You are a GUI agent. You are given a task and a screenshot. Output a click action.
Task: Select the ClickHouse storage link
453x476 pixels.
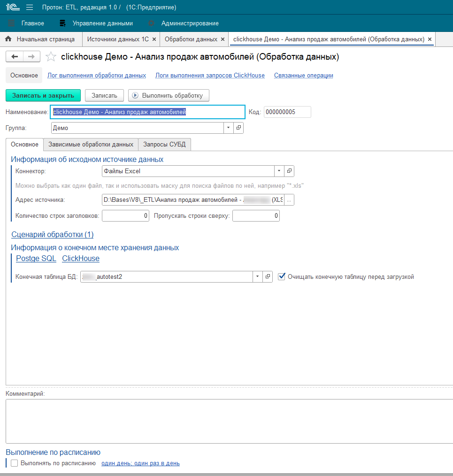(x=81, y=258)
